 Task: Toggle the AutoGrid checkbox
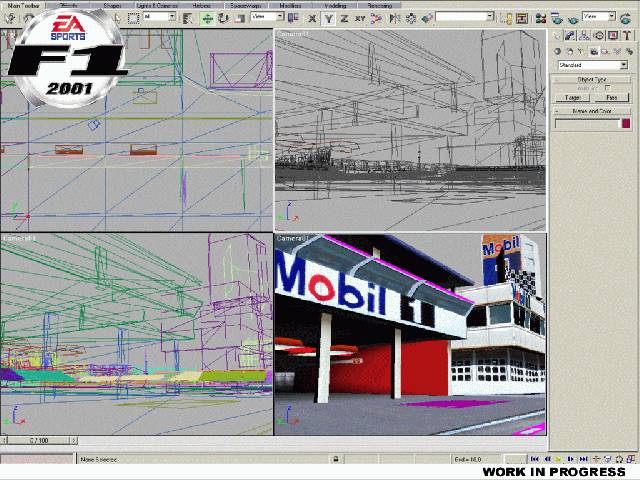click(x=608, y=88)
